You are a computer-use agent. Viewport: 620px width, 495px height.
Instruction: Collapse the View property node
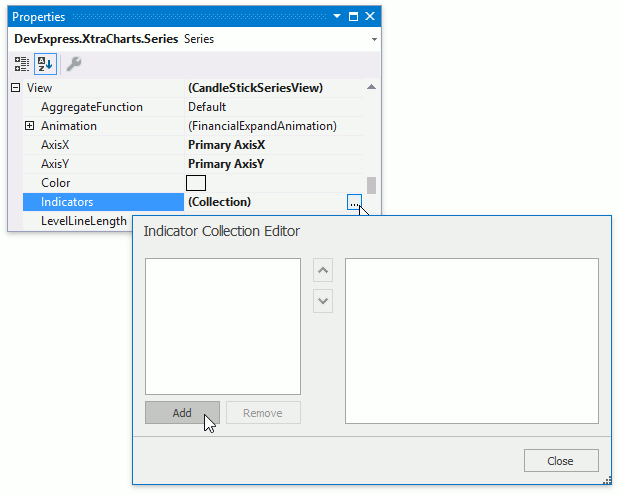pyautogui.click(x=15, y=88)
